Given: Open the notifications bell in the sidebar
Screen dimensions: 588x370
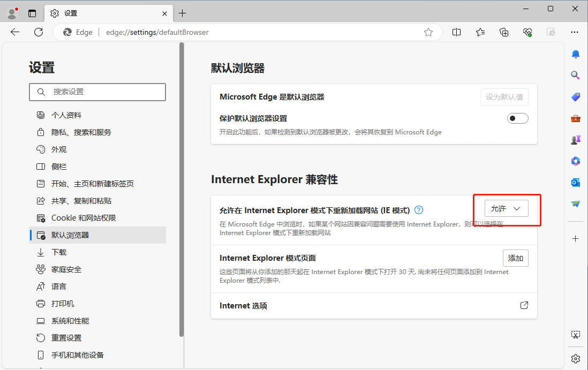Looking at the screenshot, I should pyautogui.click(x=575, y=54).
